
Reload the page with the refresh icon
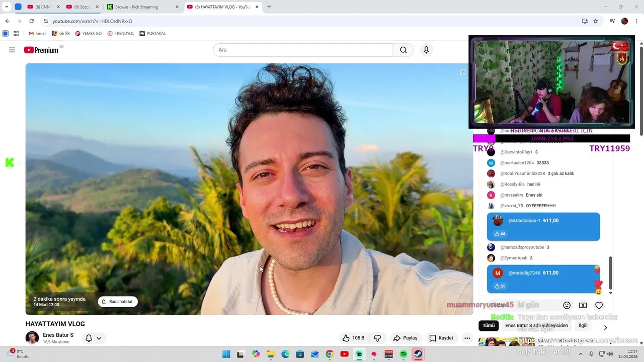(x=31, y=21)
